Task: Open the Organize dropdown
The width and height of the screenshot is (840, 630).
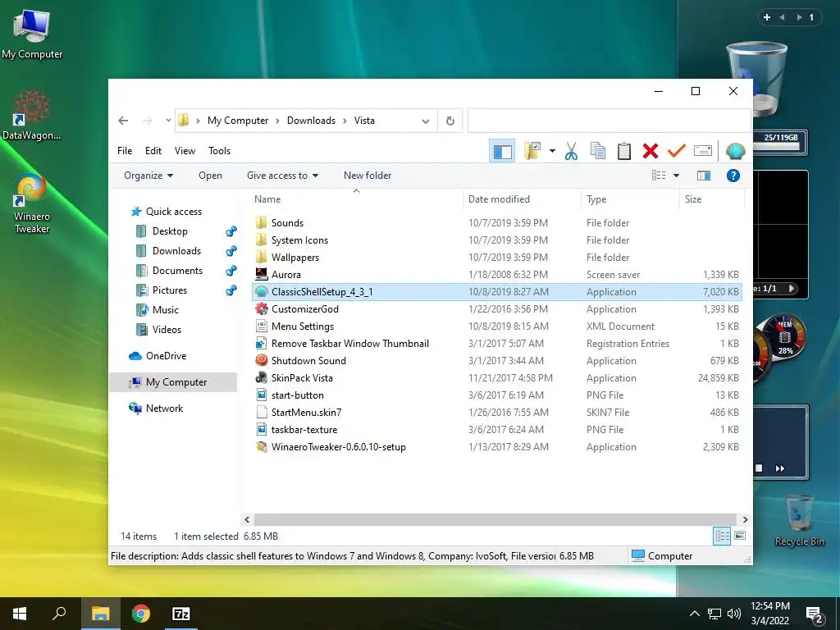Action: click(148, 176)
